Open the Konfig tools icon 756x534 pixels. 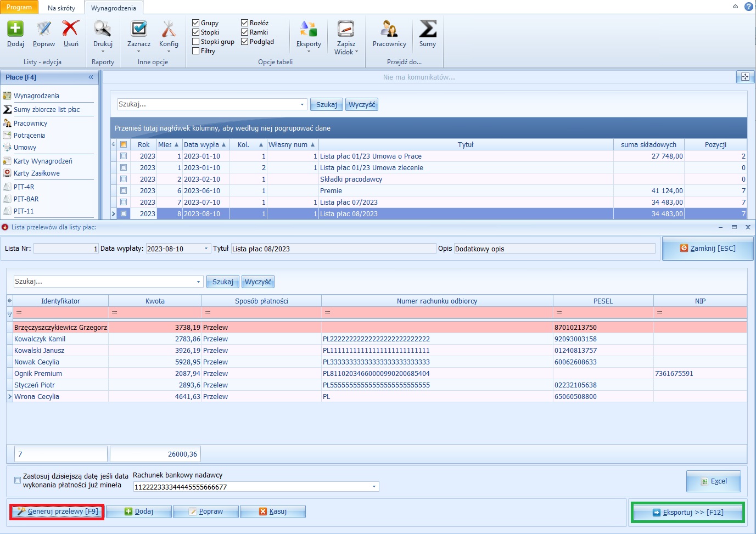(169, 29)
